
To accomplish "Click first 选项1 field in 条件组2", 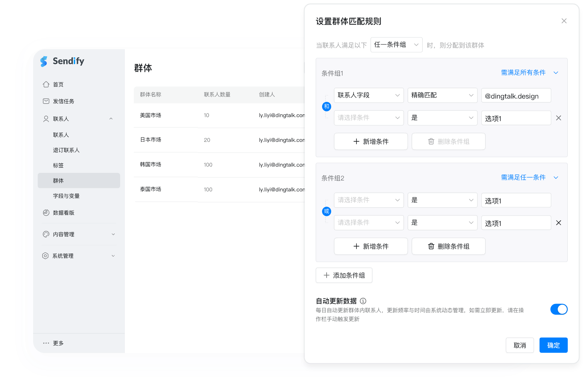I will 516,200.
